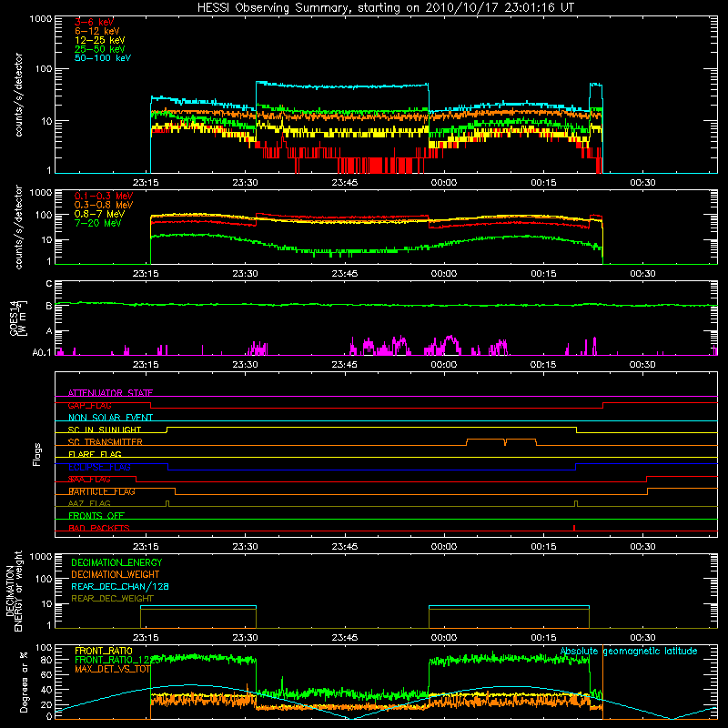Pick the FLARE_FLAG label
The width and height of the screenshot is (728, 728).
click(x=95, y=454)
